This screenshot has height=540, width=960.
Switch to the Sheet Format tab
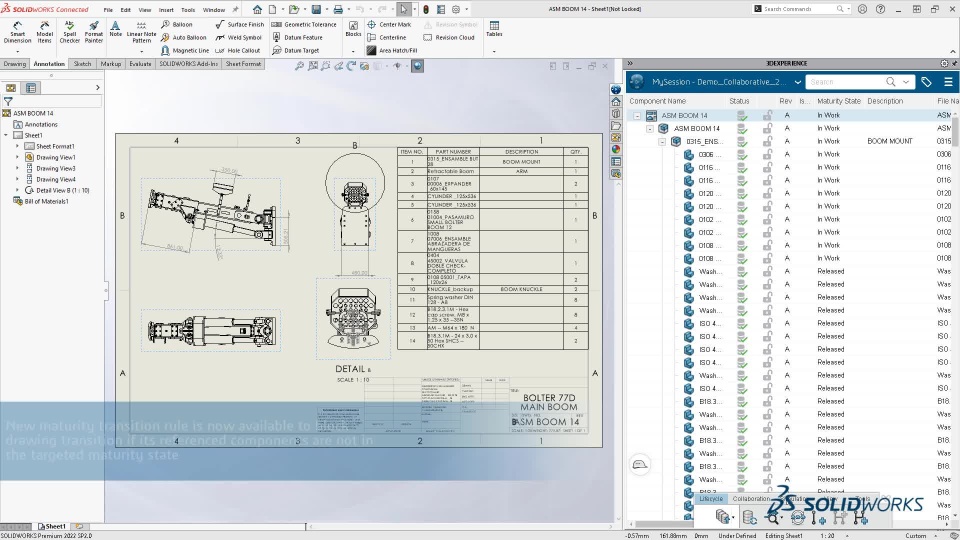pyautogui.click(x=243, y=64)
